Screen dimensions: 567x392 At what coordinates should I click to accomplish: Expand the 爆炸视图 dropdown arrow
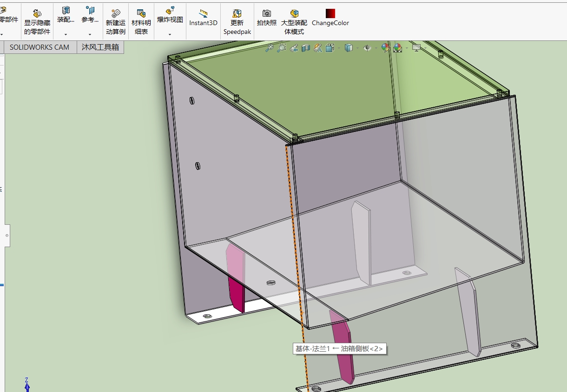tap(170, 34)
